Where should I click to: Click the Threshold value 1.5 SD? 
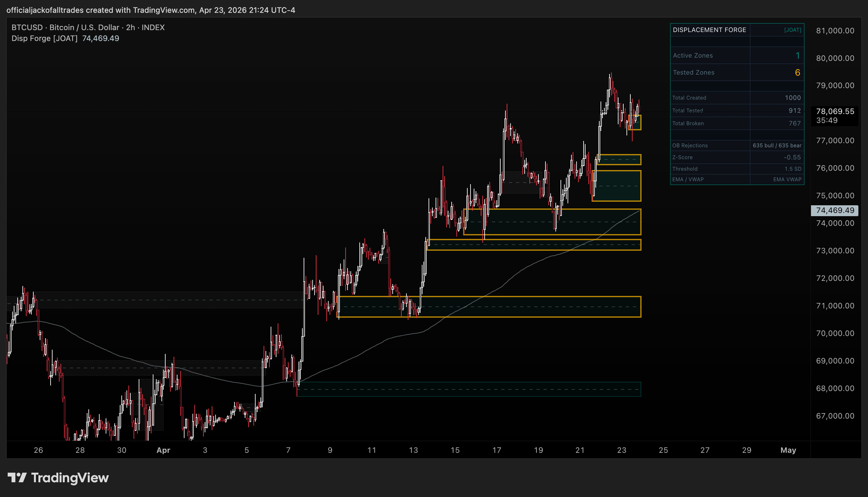pos(793,169)
